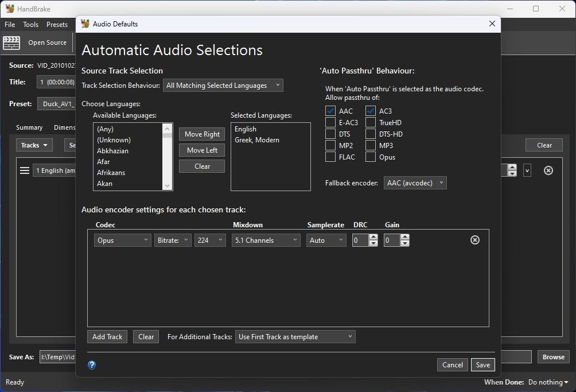
Task: Increase the DRC value with the up arrow
Action: click(x=373, y=237)
